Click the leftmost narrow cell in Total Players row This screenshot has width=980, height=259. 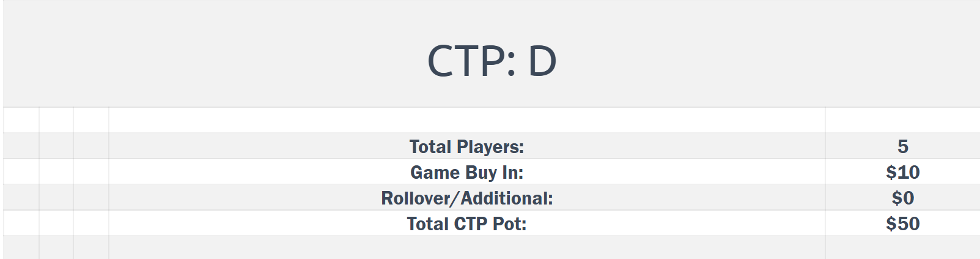21,146
